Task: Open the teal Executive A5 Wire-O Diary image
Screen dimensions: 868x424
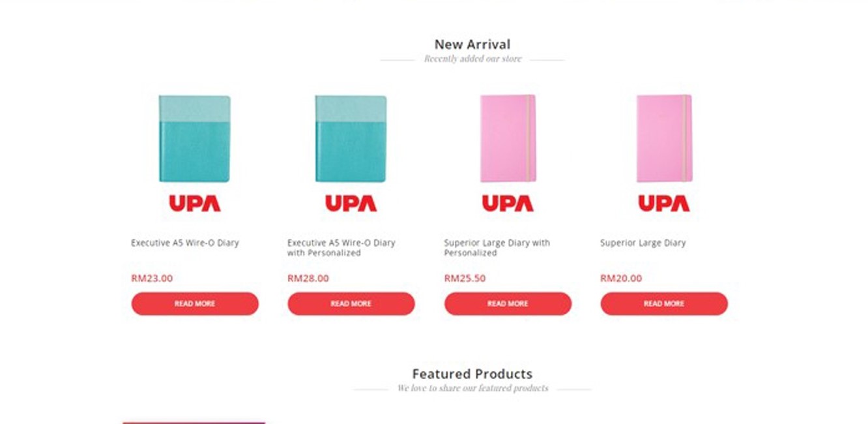Action: (x=195, y=139)
